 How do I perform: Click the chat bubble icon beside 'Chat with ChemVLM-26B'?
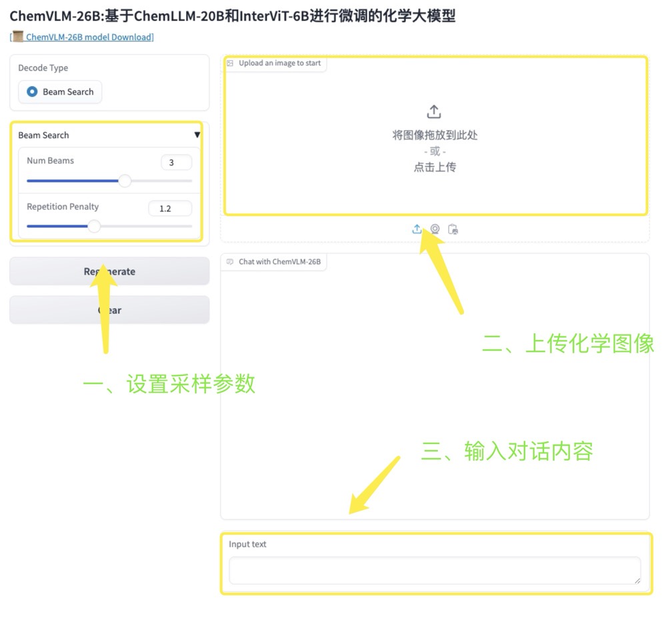tap(230, 262)
